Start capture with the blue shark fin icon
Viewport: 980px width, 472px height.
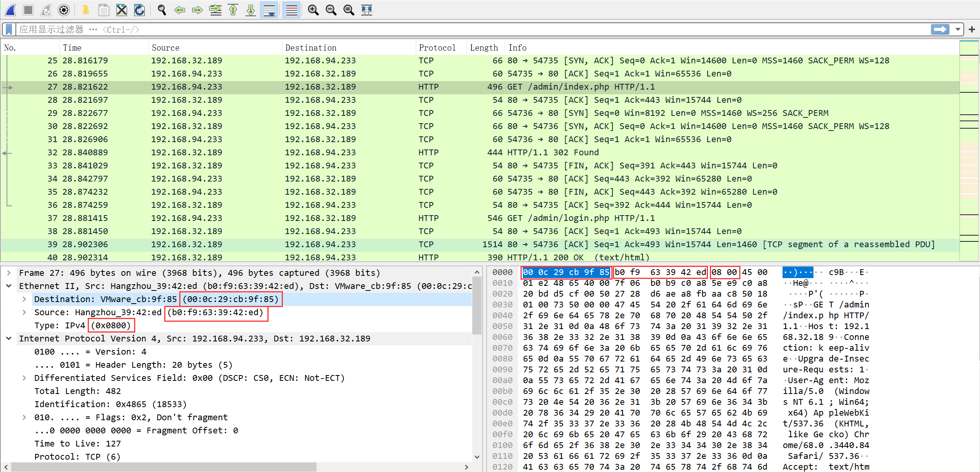tap(10, 10)
